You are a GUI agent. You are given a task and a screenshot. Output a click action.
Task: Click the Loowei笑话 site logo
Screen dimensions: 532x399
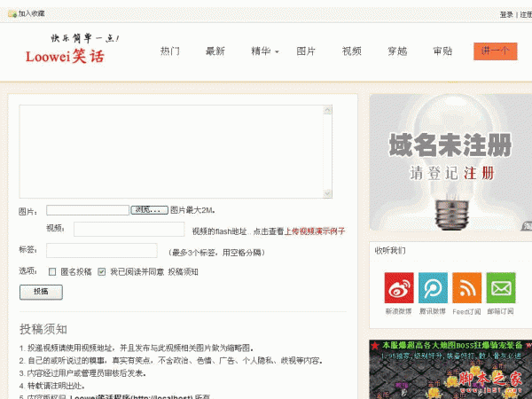pyautogui.click(x=66, y=57)
